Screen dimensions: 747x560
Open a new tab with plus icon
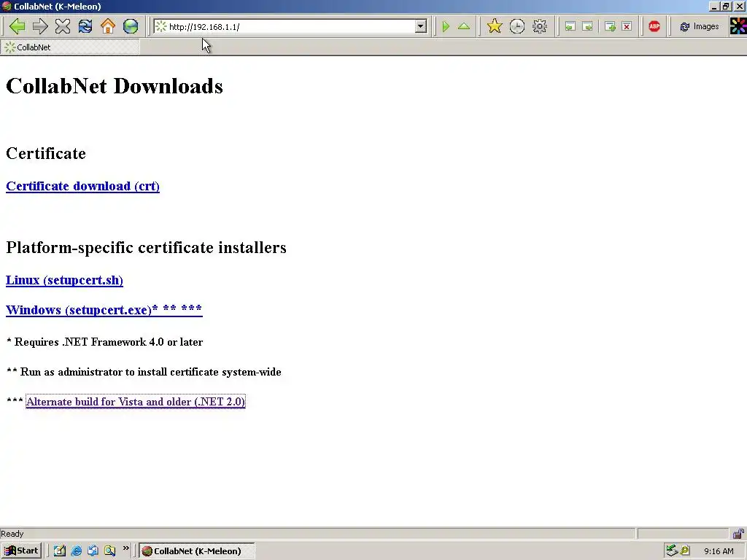coord(610,27)
